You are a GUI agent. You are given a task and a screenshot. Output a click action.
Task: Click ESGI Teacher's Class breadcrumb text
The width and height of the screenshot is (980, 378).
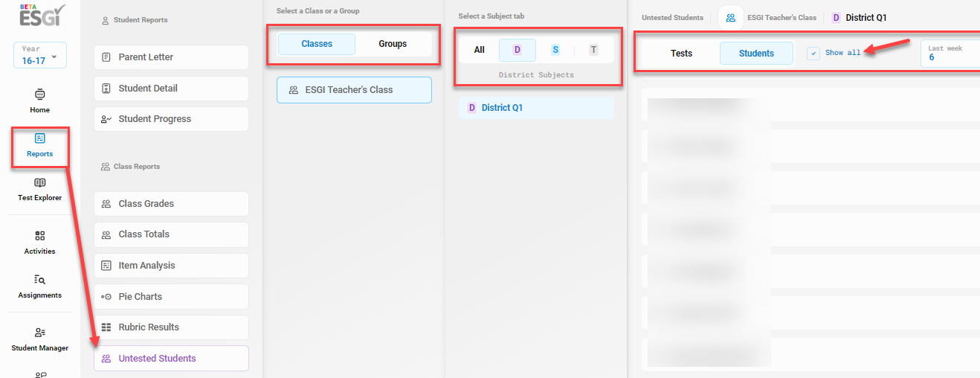(x=781, y=18)
